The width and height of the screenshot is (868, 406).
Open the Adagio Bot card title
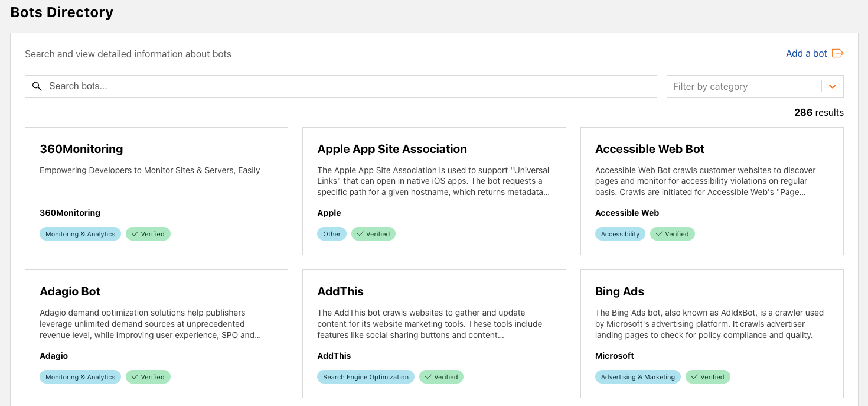pos(70,291)
